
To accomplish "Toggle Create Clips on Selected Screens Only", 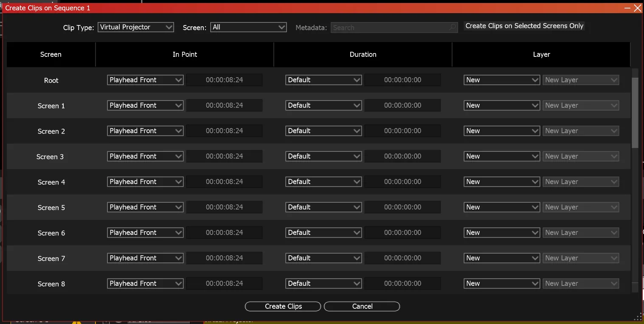I will (524, 26).
